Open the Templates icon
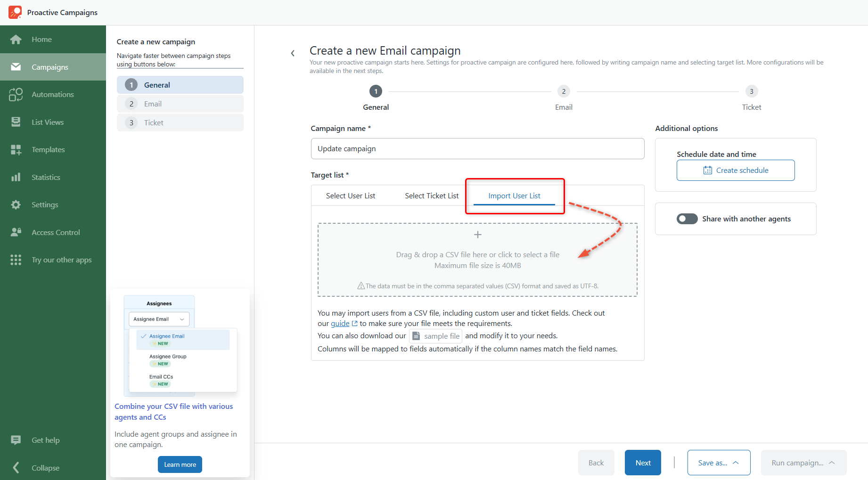The width and height of the screenshot is (868, 480). click(16, 150)
